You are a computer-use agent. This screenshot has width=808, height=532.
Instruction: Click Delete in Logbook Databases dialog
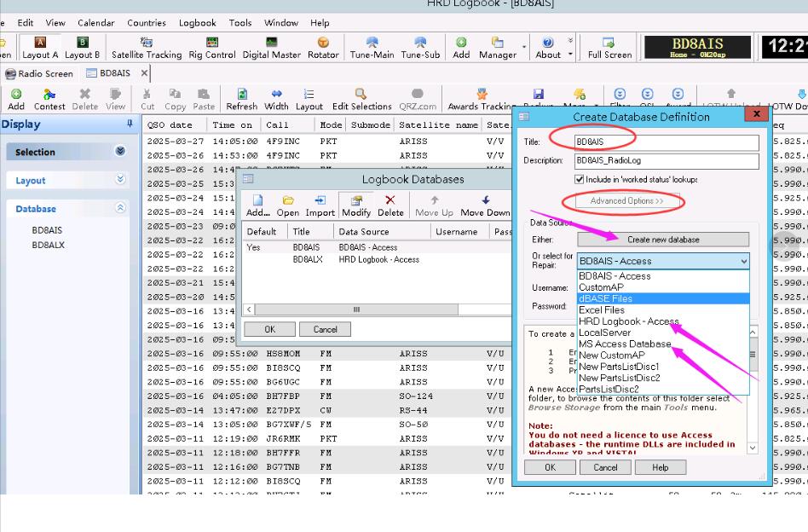[390, 205]
